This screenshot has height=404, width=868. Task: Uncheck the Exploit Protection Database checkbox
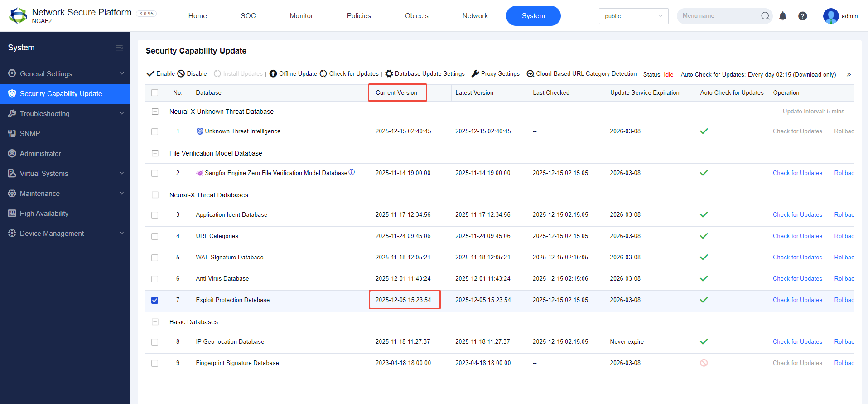click(x=155, y=300)
